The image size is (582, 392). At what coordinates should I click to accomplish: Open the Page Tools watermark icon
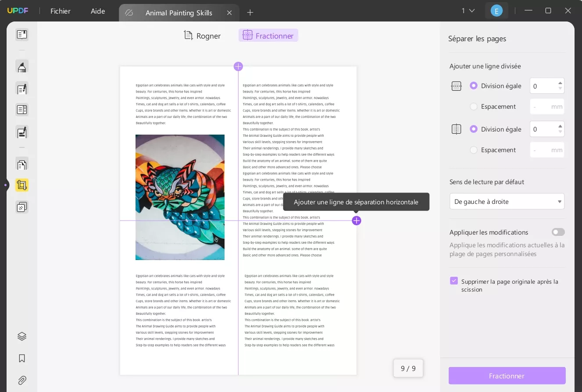pos(22,207)
